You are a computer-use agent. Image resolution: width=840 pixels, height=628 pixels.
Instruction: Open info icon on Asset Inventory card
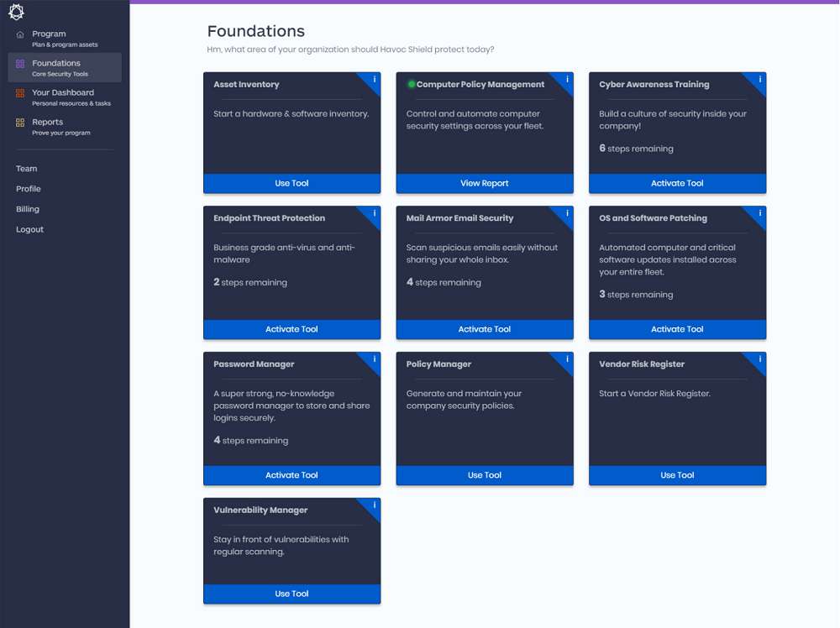tap(374, 79)
